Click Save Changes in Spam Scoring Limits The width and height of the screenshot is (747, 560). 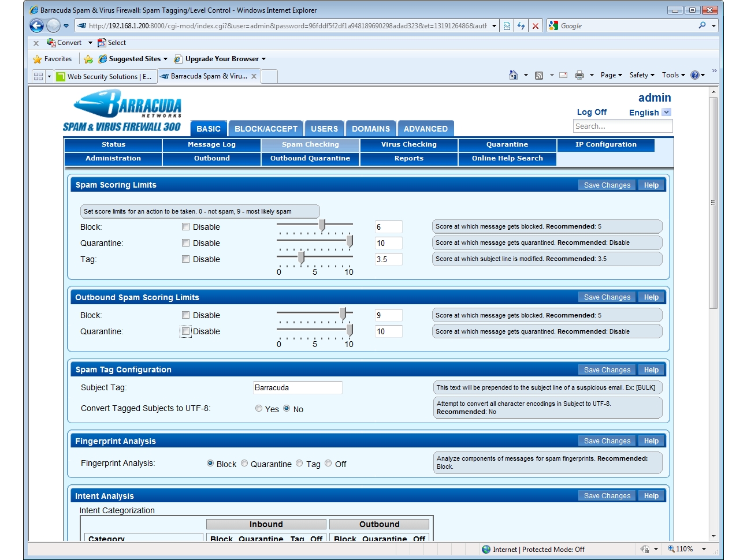(607, 185)
